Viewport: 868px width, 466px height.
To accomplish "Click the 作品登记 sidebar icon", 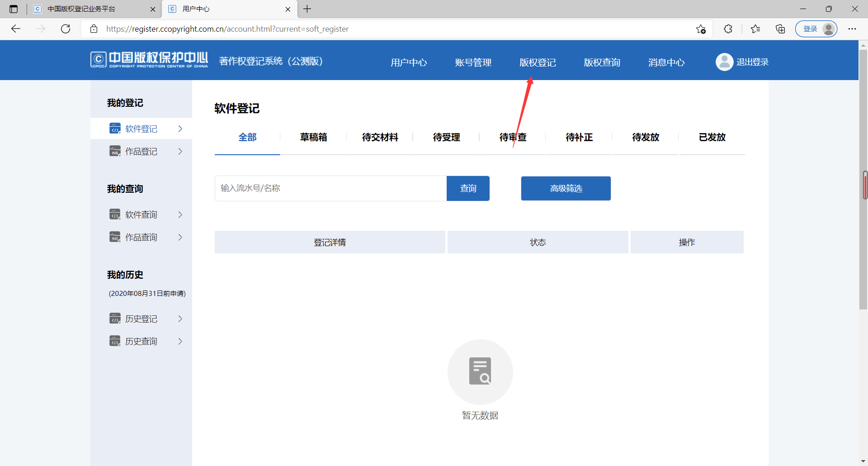I will click(114, 151).
